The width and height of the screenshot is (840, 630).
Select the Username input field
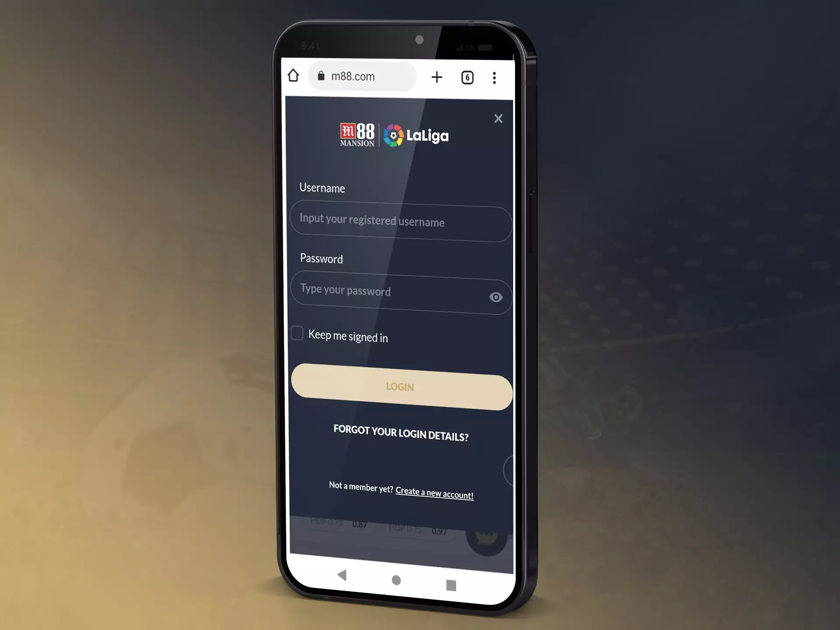[400, 220]
